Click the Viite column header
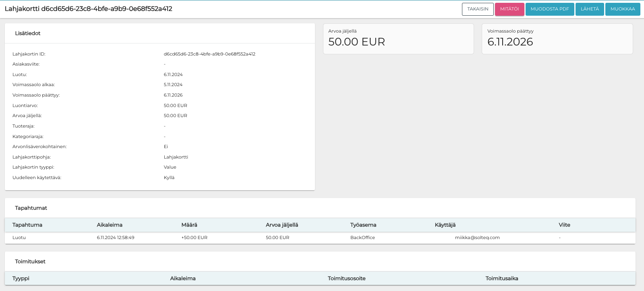644x291 pixels. click(564, 225)
